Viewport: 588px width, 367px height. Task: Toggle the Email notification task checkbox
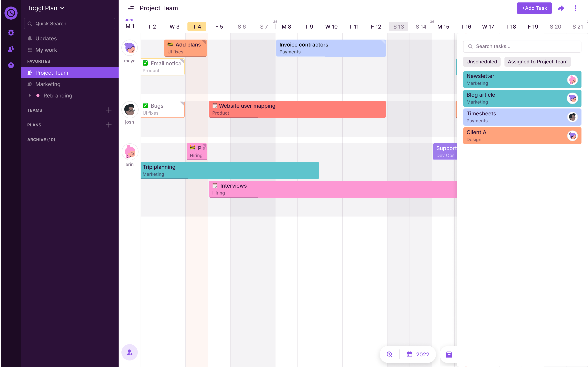pos(145,63)
